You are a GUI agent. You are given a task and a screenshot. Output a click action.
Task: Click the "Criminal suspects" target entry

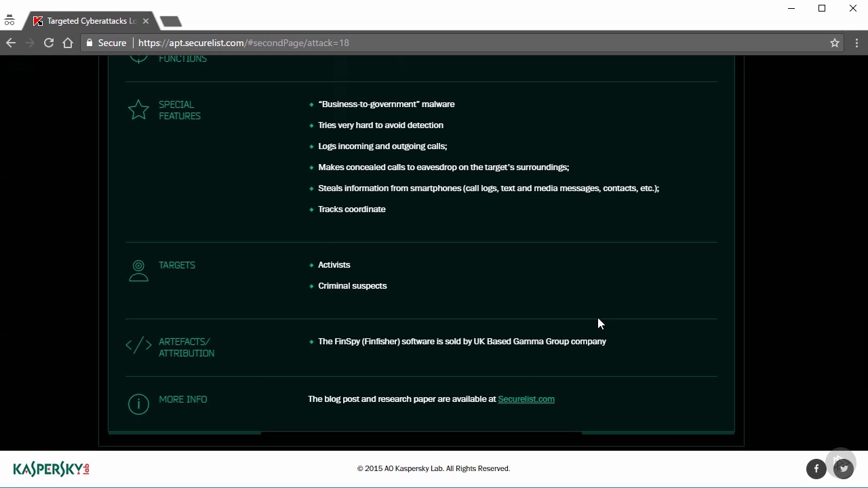353,286
